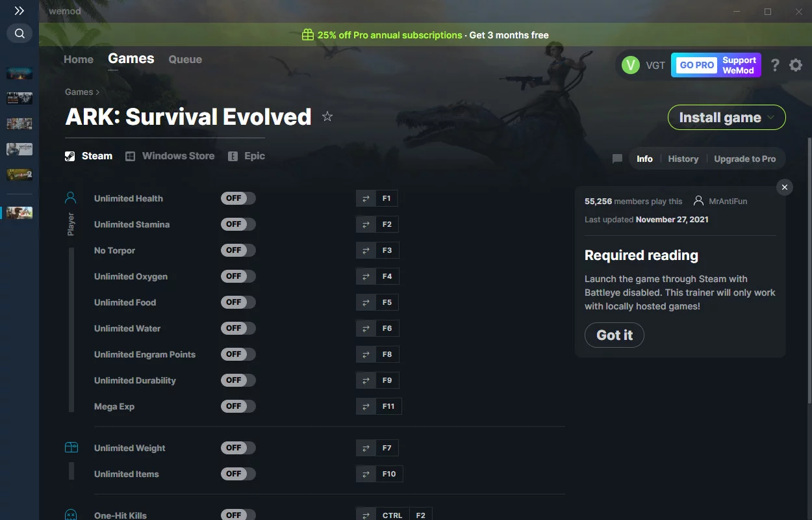This screenshot has width=812, height=520.
Task: Open the Queue tab
Action: tap(185, 59)
